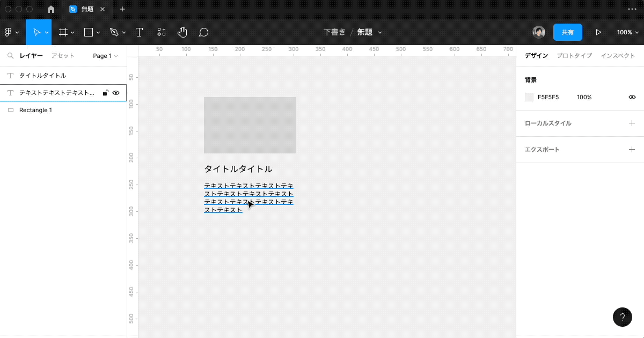This screenshot has height=338, width=644.
Task: Open the resources/components panel
Action: coord(161,32)
